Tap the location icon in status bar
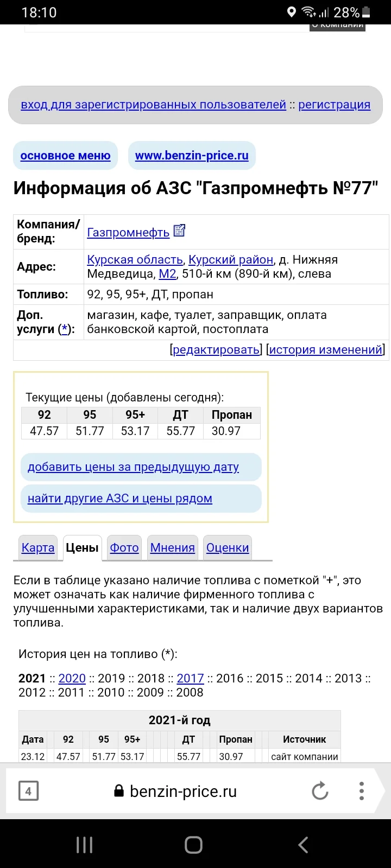This screenshot has width=391, height=868. [292, 12]
